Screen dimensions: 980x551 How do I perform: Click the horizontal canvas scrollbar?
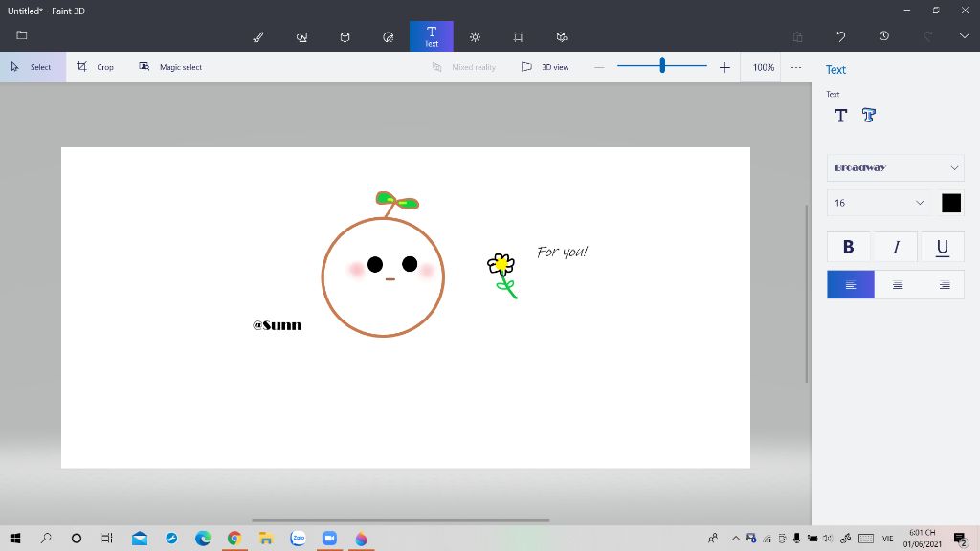coord(401,519)
